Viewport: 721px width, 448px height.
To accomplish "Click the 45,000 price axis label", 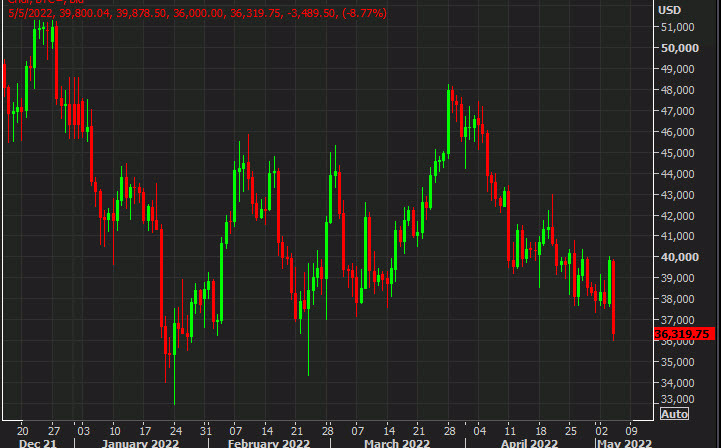I will pyautogui.click(x=678, y=153).
